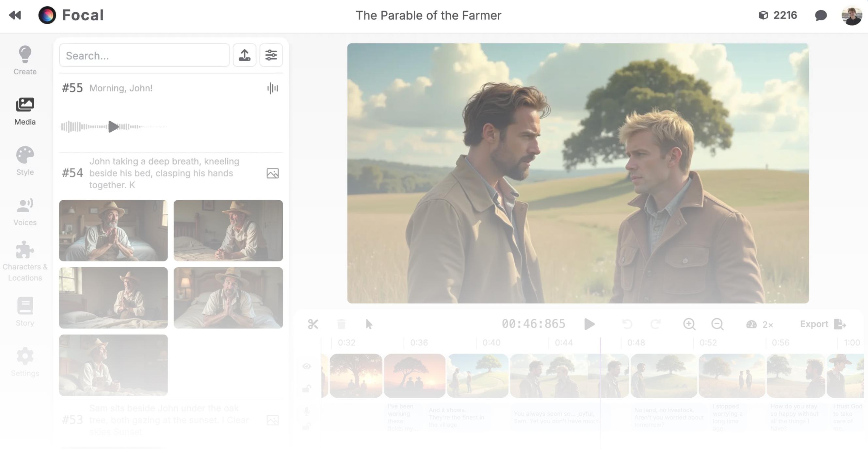Search for a media asset

tap(144, 55)
